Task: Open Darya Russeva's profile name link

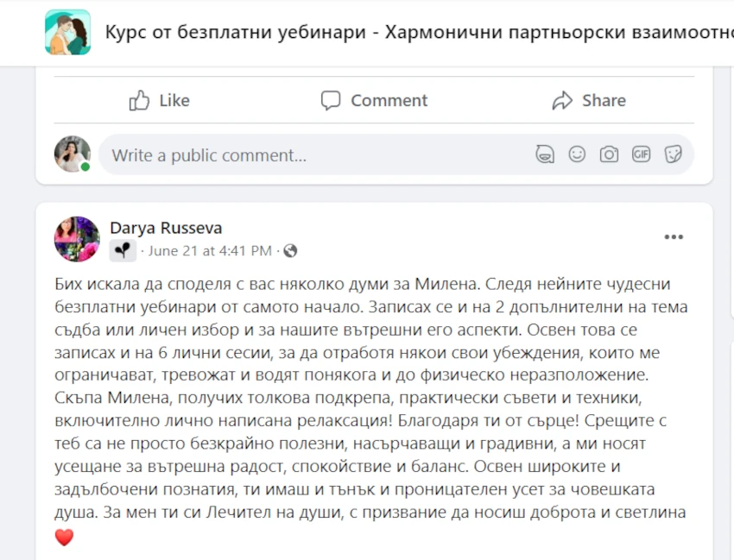Action: pos(166,228)
